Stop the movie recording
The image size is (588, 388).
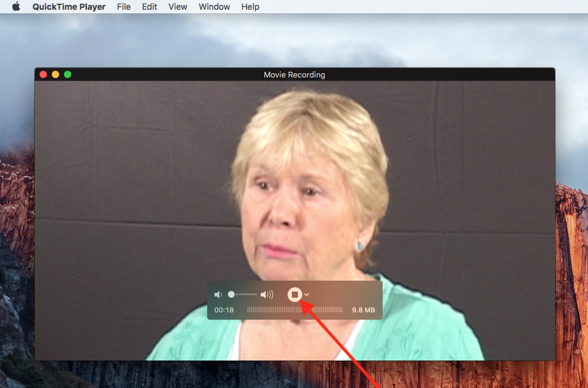[x=295, y=295]
